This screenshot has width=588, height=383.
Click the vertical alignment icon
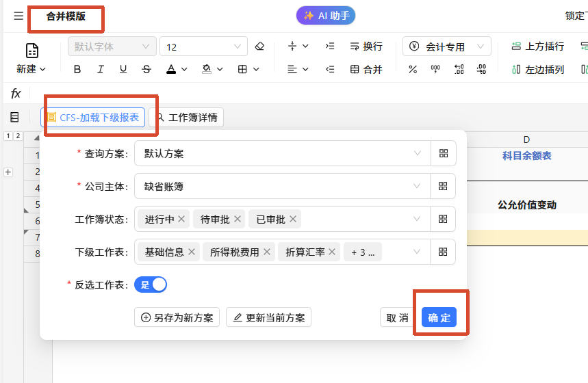click(x=292, y=46)
